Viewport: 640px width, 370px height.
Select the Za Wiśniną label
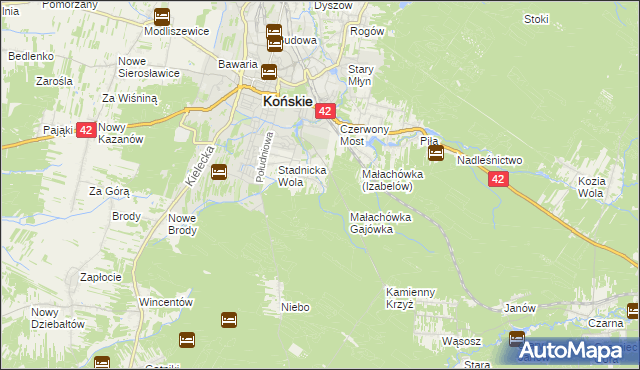pyautogui.click(x=129, y=98)
